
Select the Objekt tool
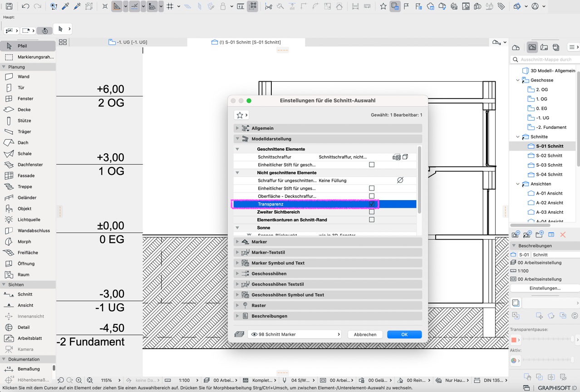point(27,209)
